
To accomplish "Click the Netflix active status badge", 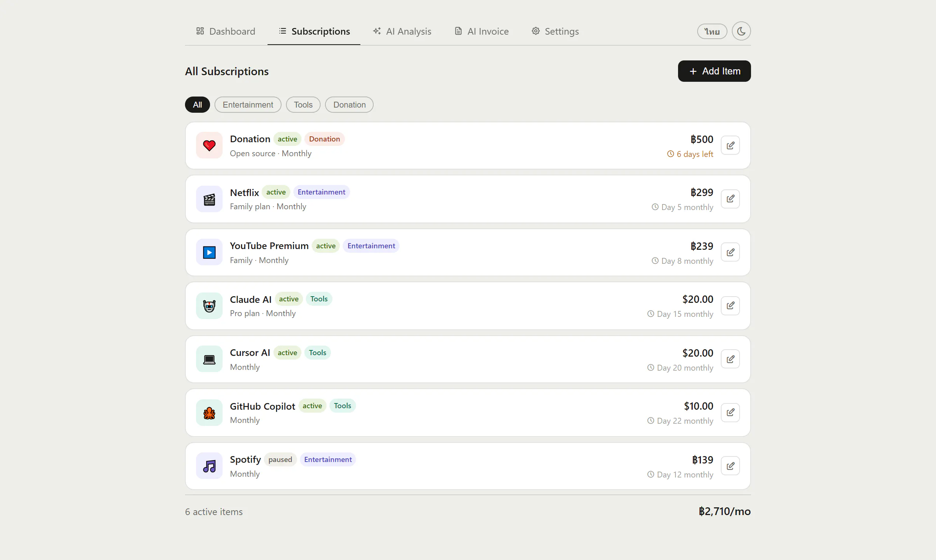I will (276, 192).
